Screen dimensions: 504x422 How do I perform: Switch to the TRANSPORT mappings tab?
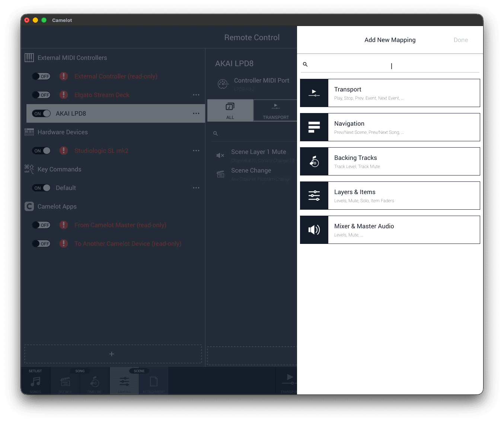(x=275, y=110)
